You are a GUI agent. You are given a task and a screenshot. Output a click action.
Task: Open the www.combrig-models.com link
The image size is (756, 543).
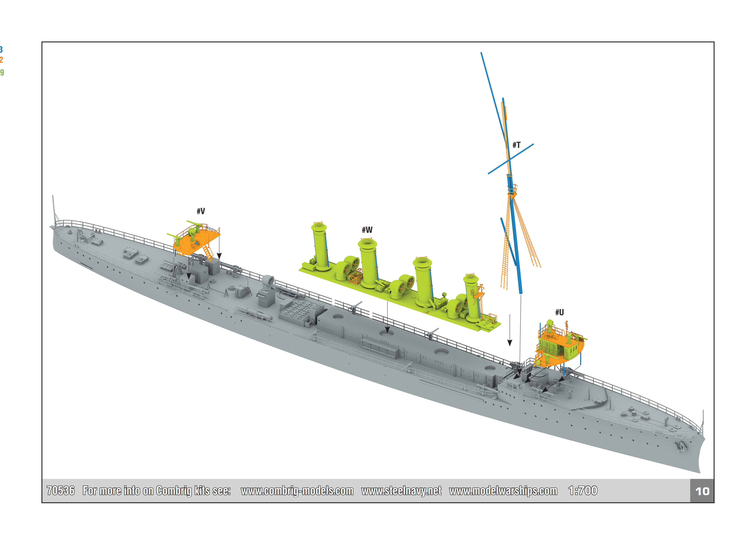tap(297, 491)
